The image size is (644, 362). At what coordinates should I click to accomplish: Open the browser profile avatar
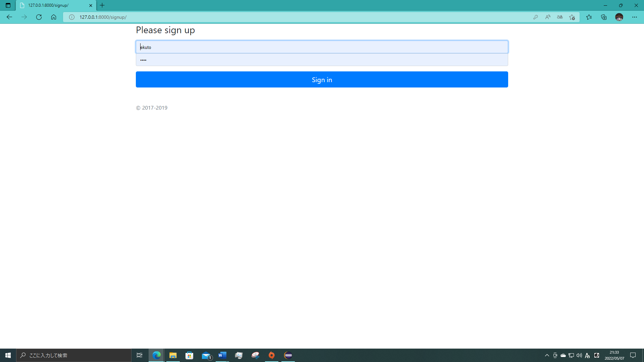tap(619, 17)
